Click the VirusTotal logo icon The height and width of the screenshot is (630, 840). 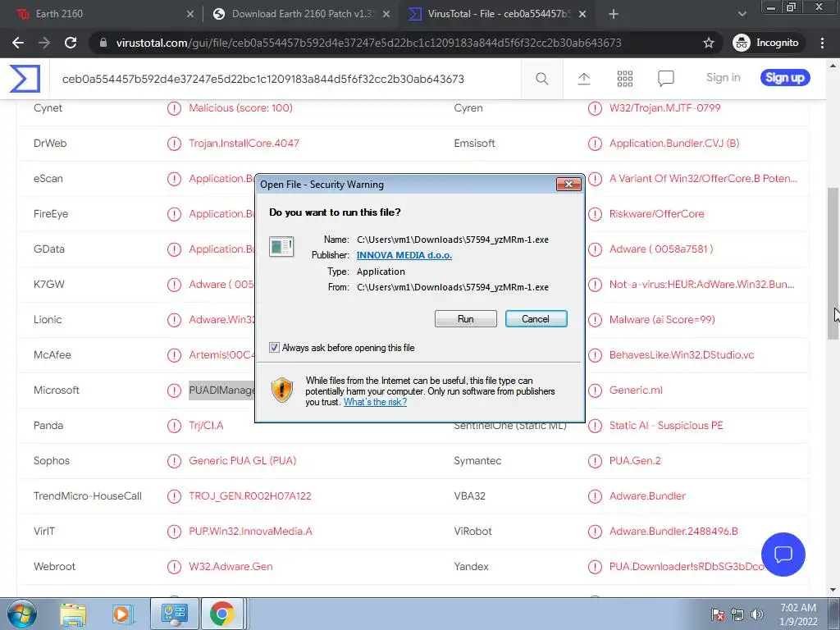click(25, 79)
